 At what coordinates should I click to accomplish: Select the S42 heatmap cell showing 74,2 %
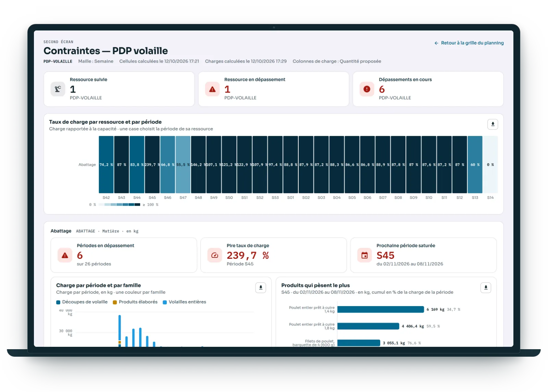tap(106, 165)
